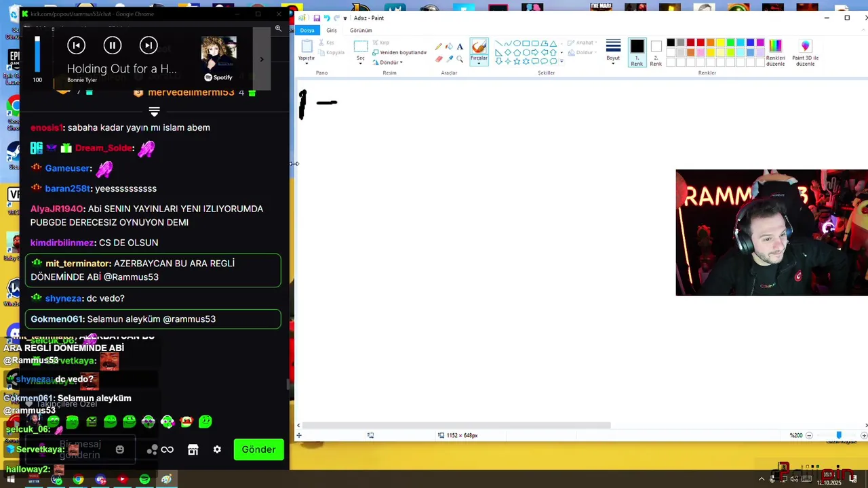Select the Color picker eyedropper tool
The image size is (868, 488).
point(449,59)
